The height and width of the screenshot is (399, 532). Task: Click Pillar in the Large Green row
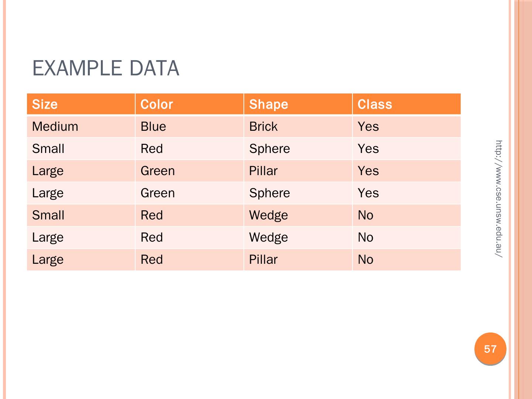[263, 171]
